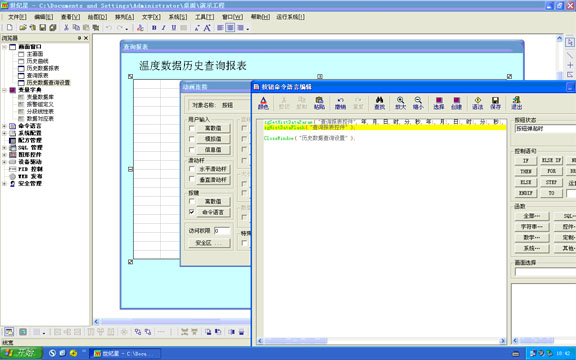Viewport: 576px width, 360px height.
Task: Click the 缩小 zoom-out magnifier icon
Action: [418, 103]
